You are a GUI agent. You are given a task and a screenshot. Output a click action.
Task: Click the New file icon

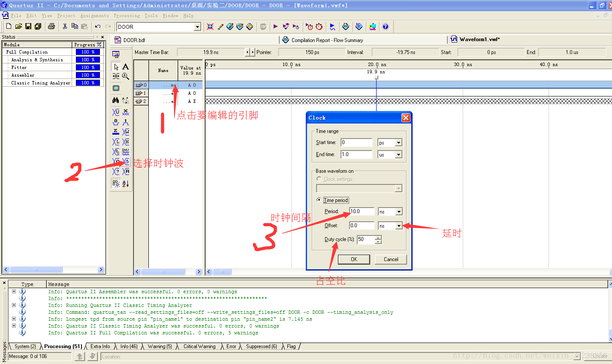point(9,27)
